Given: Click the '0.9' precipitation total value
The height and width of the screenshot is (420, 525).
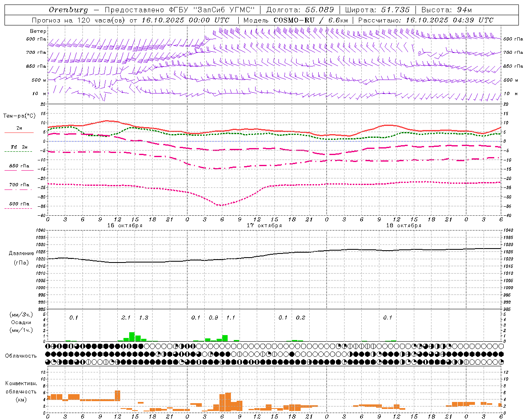Looking at the screenshot, I should point(213,317).
